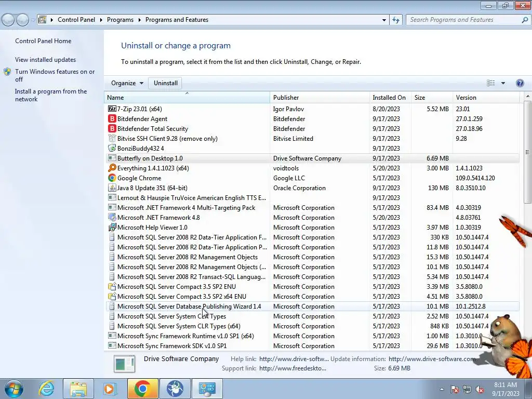Screen dimensions: 532x399
Task: Click the vertical scrollbar thumb
Action: click(x=527, y=152)
